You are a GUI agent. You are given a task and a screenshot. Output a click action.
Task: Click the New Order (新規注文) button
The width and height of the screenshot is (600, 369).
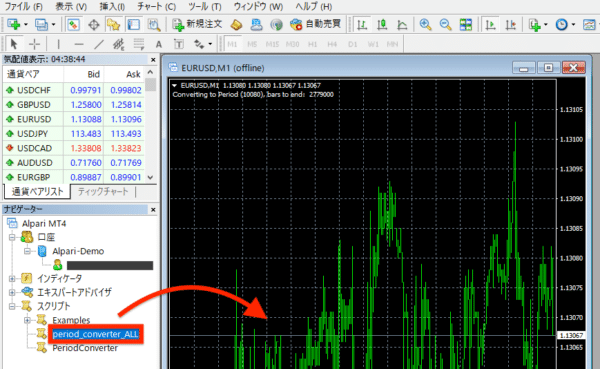(x=197, y=24)
